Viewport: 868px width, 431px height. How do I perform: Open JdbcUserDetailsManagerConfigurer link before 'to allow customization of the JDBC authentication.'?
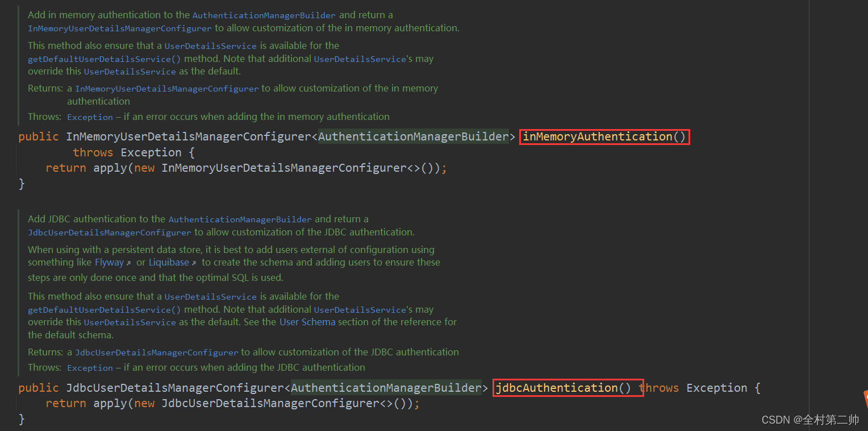click(x=110, y=233)
